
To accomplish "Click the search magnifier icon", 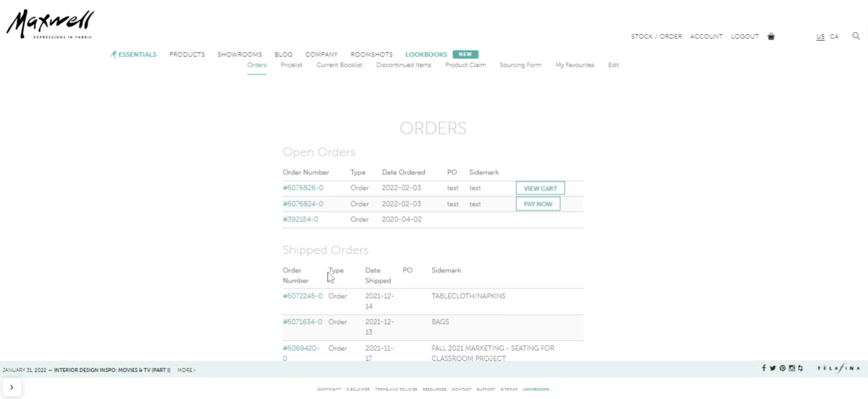I will [856, 36].
